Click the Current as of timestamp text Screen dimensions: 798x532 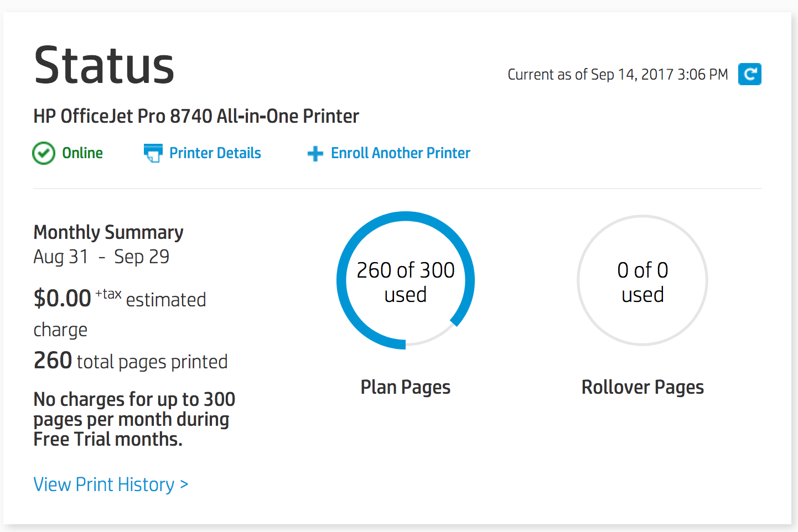click(x=618, y=75)
